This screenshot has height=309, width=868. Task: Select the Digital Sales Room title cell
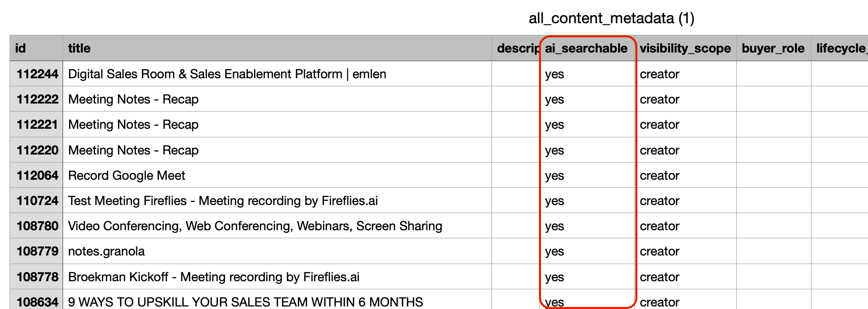(x=227, y=74)
